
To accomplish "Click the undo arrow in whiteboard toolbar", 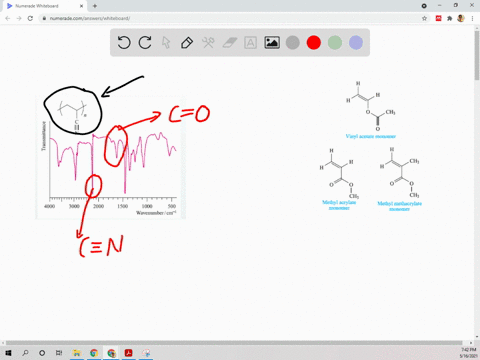I will 124,43.
